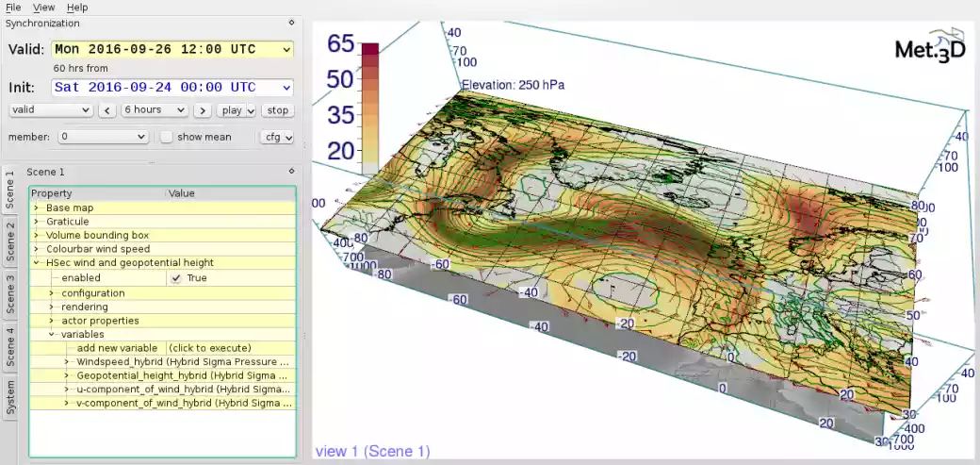This screenshot has width=980, height=465.
Task: Open the Help menu
Action: click(x=77, y=8)
